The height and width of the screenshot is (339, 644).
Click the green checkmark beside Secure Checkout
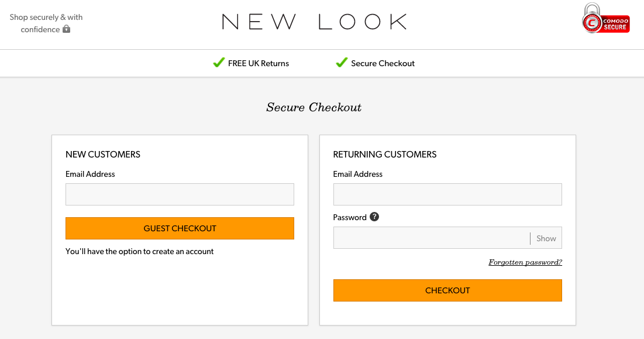342,63
